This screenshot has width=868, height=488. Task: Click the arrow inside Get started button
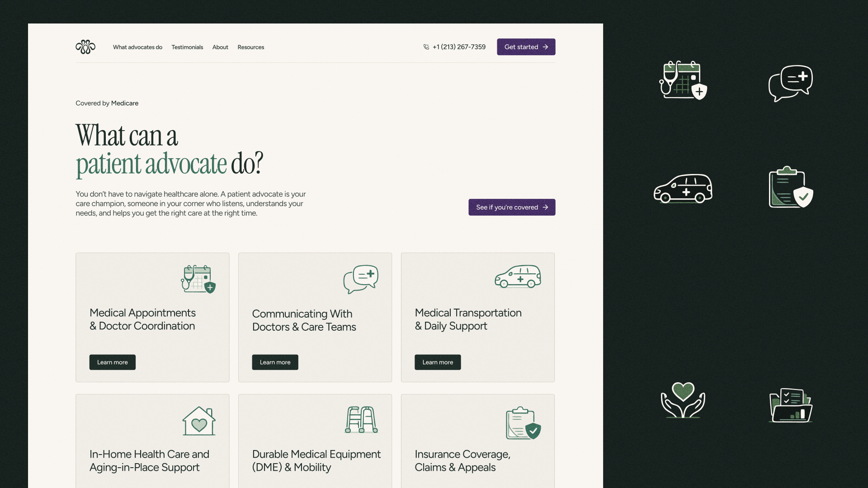coord(545,47)
